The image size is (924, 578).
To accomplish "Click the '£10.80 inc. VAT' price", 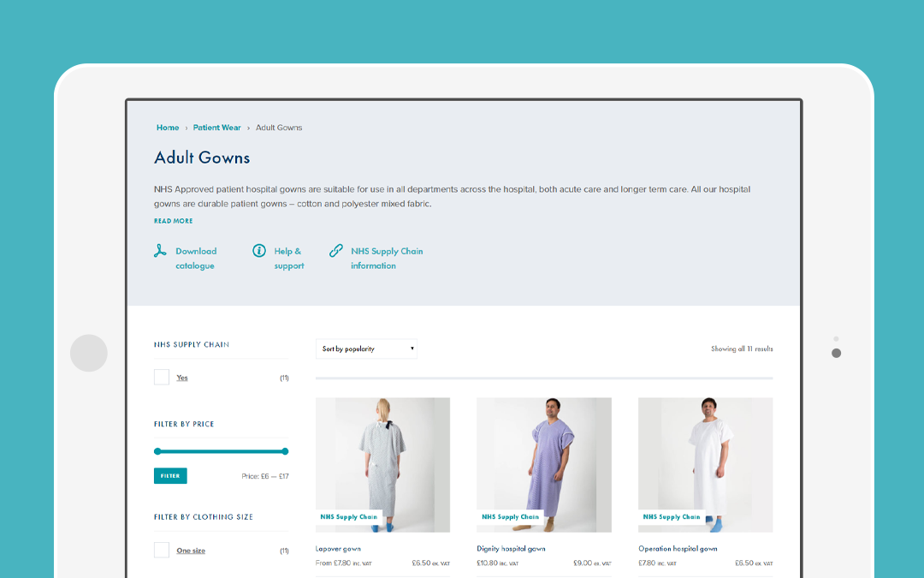I will (x=498, y=563).
